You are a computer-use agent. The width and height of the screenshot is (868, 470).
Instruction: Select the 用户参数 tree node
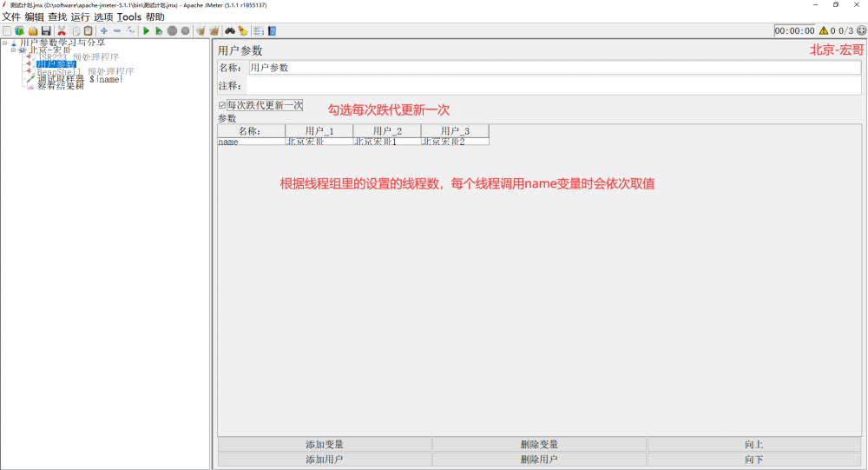pyautogui.click(x=56, y=64)
